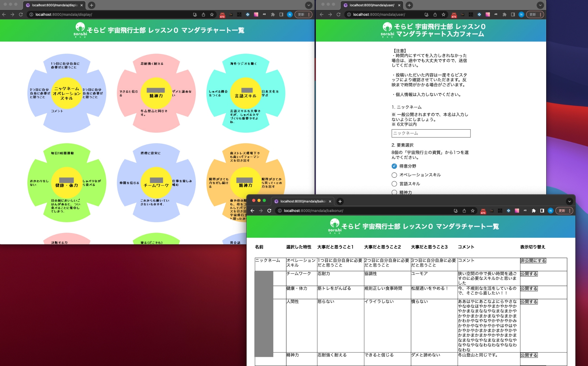Open the side panel icon in the baikonur window
Image resolution: width=588 pixels, height=366 pixels.
(x=542, y=211)
